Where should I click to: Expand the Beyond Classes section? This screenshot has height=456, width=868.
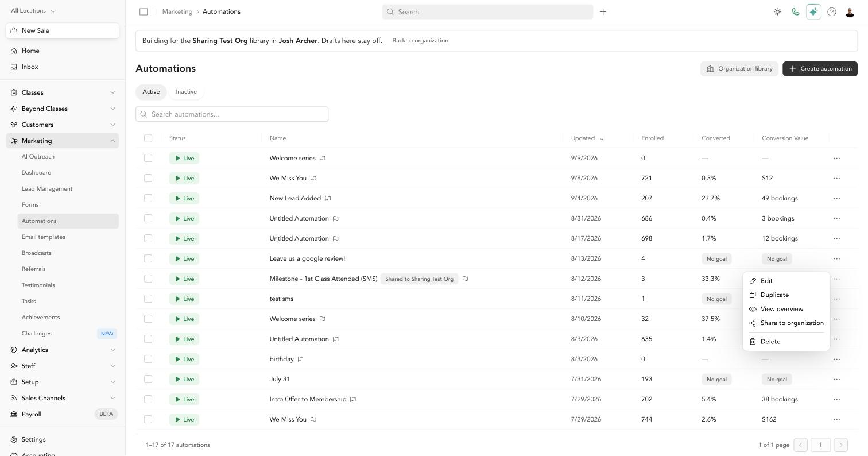point(63,109)
